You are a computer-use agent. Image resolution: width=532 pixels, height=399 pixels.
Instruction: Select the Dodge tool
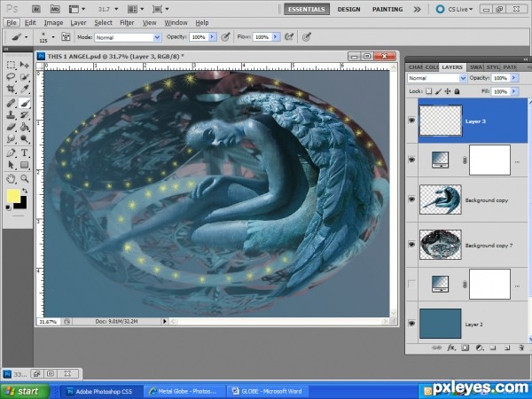click(24, 139)
